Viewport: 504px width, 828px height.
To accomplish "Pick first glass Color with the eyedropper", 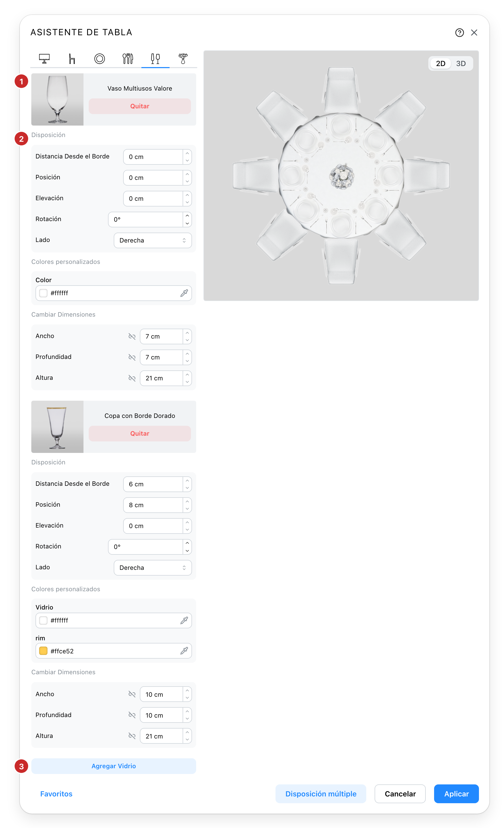I will coord(184,293).
